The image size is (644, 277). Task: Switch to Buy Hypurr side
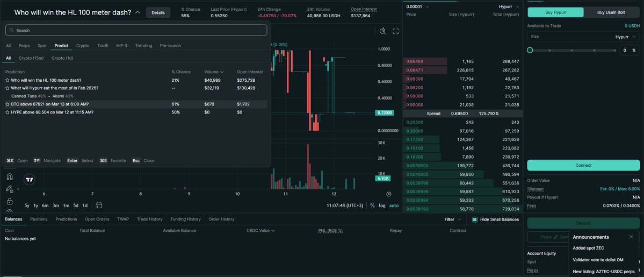point(555,12)
